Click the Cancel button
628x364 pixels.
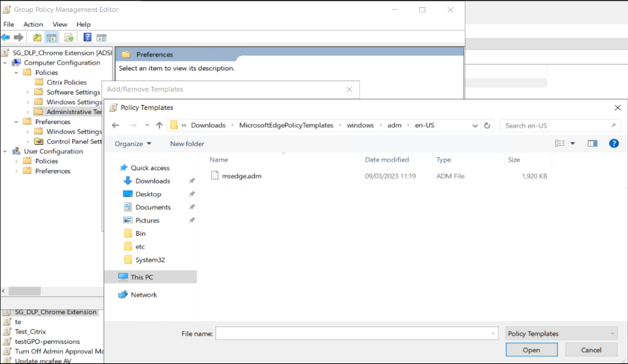(591, 350)
